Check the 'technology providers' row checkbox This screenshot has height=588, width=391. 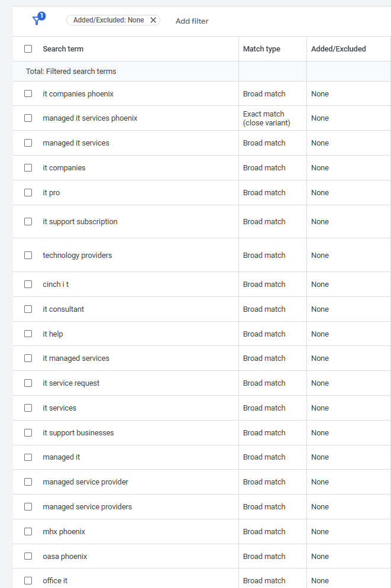[28, 255]
